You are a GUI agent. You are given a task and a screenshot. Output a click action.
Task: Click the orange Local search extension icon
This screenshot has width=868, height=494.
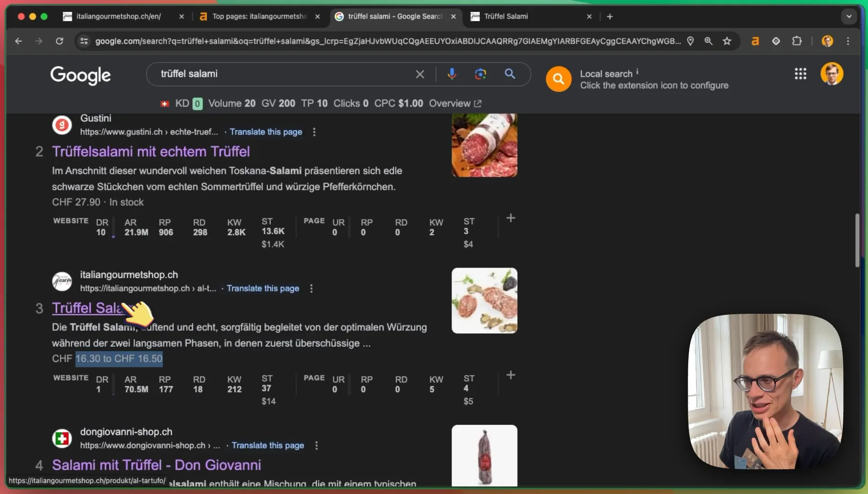pyautogui.click(x=558, y=79)
